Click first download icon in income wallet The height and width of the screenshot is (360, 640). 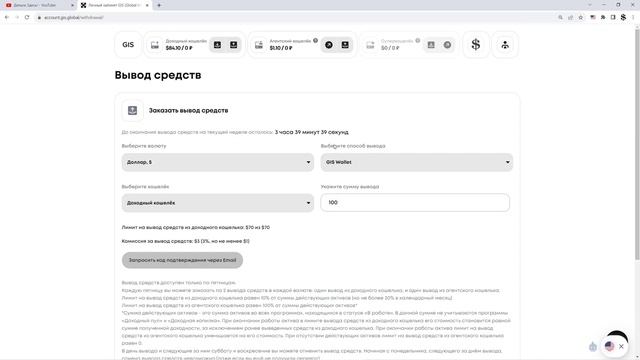tap(217, 45)
